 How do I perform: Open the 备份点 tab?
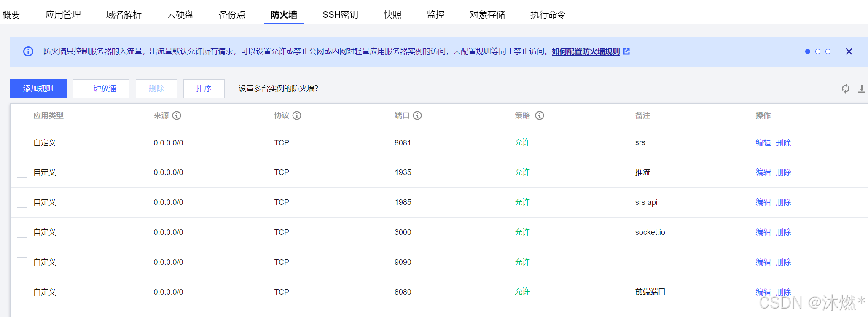click(232, 15)
